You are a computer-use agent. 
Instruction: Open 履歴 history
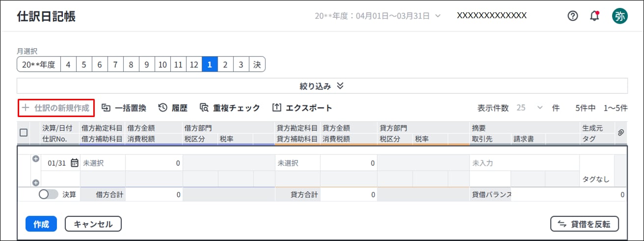click(x=173, y=108)
